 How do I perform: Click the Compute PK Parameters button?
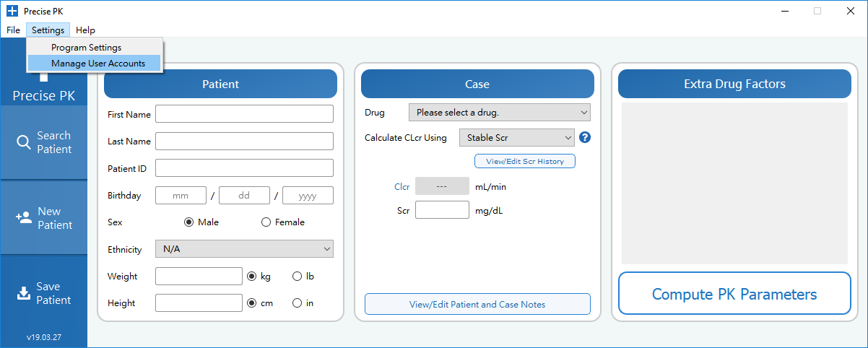tap(734, 294)
